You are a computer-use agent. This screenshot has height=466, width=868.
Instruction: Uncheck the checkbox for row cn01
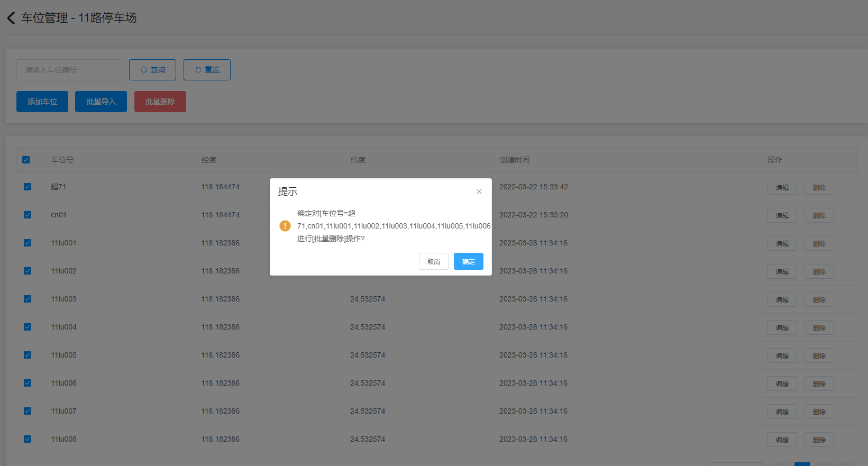click(28, 215)
